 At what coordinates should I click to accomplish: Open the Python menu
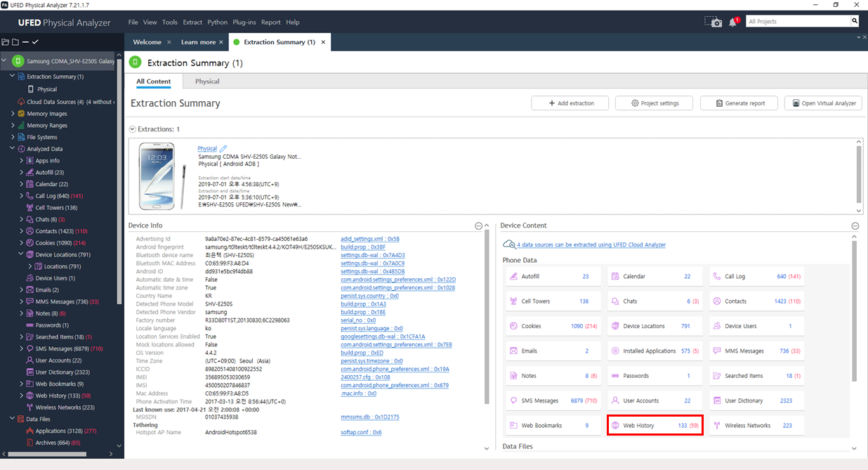218,22
